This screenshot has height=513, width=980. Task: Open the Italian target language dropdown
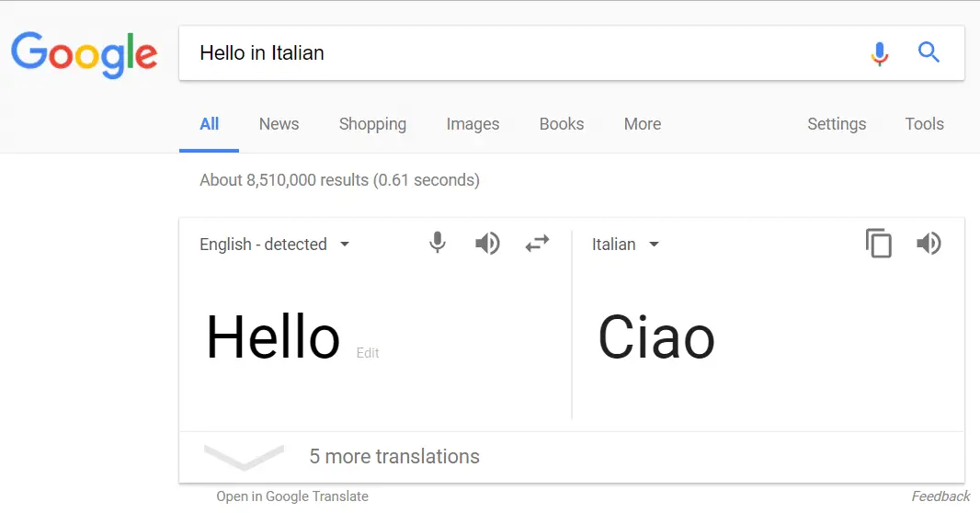click(626, 245)
